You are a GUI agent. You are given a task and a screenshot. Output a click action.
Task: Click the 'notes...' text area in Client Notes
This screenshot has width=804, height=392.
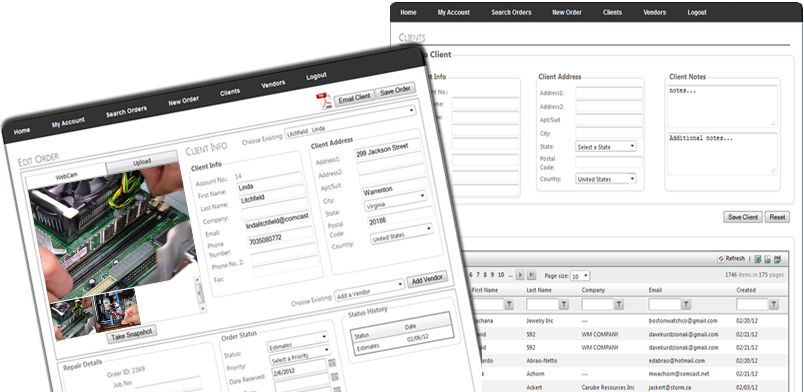[722, 106]
